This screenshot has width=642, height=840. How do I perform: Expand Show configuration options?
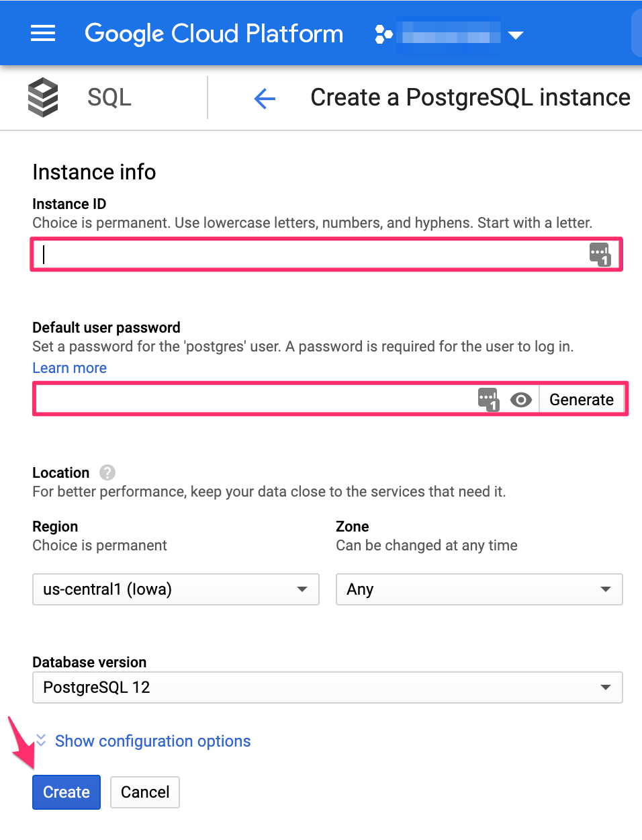coord(152,741)
